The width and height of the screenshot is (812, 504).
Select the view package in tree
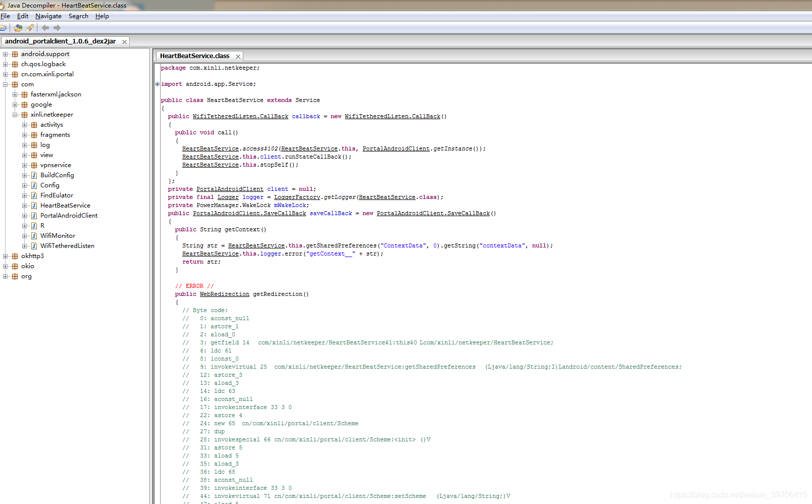(x=46, y=155)
